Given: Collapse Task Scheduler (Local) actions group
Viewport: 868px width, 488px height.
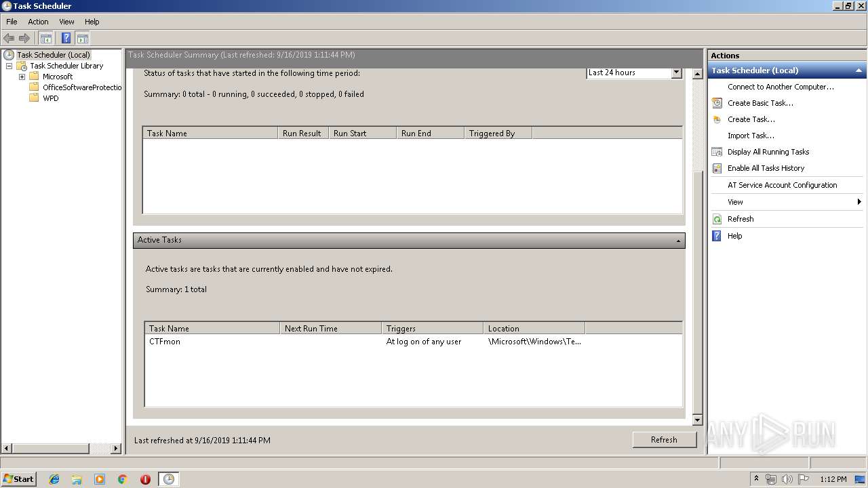Looking at the screenshot, I should click(x=859, y=70).
